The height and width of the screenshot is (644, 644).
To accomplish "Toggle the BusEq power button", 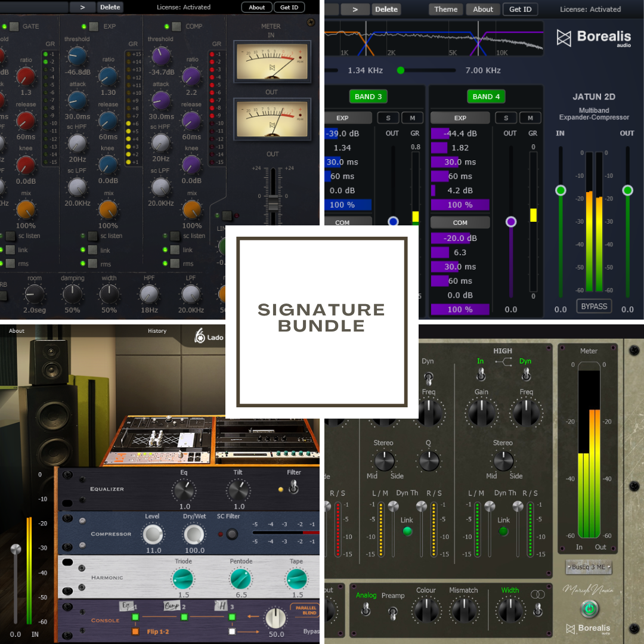I will (589, 608).
